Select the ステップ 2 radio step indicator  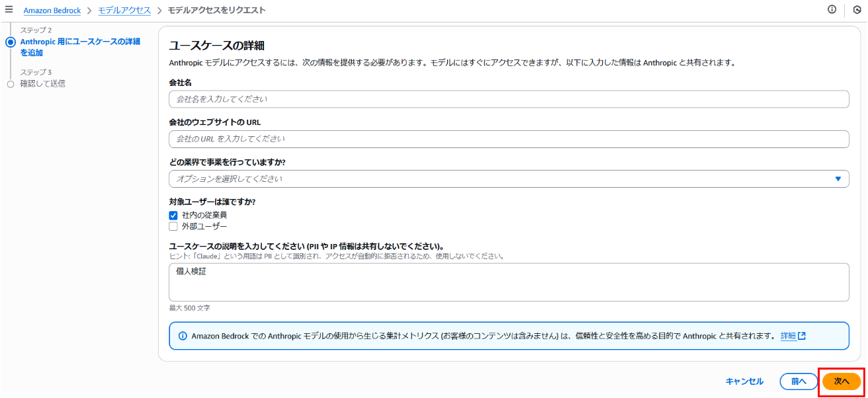tap(10, 42)
